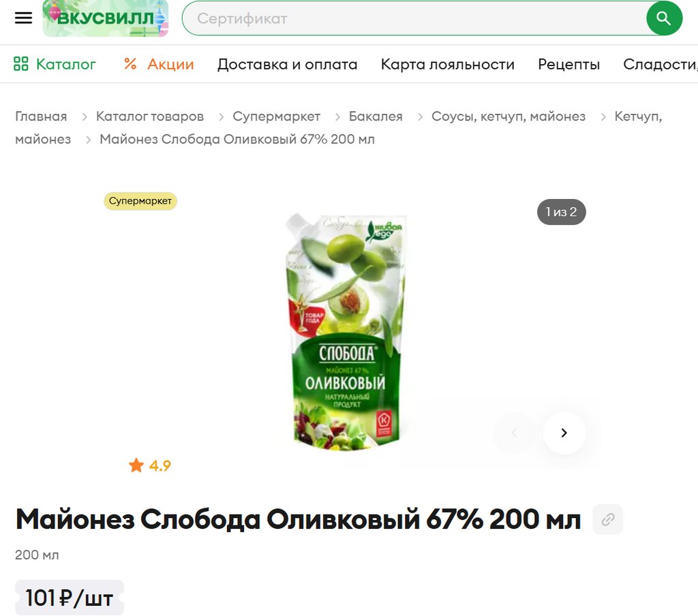The image size is (698, 616).
Task: Open the Рецепты section
Action: (x=568, y=64)
